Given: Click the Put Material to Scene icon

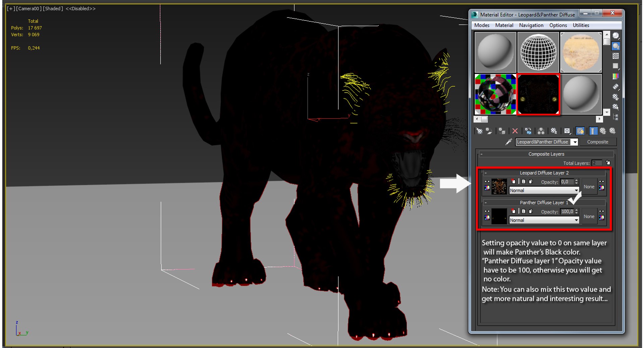Looking at the screenshot, I should (489, 131).
